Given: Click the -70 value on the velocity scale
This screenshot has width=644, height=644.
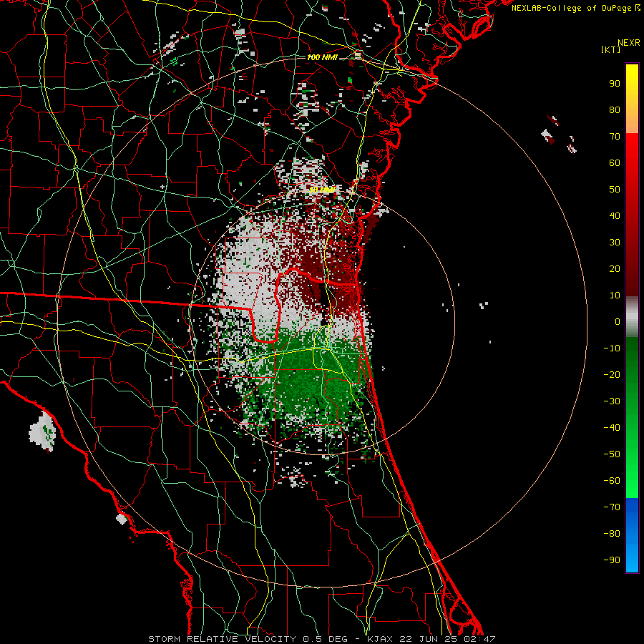Looking at the screenshot, I should pos(612,507).
